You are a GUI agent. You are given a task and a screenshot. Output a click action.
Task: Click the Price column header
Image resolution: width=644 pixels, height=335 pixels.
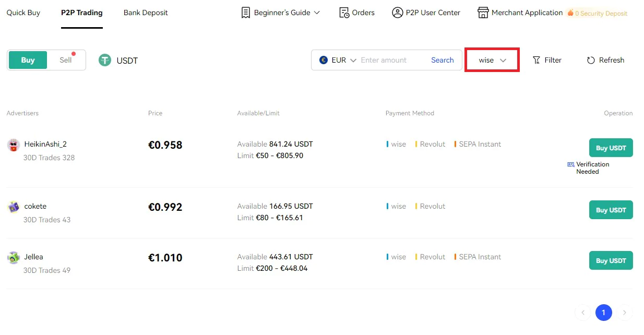[x=155, y=113]
